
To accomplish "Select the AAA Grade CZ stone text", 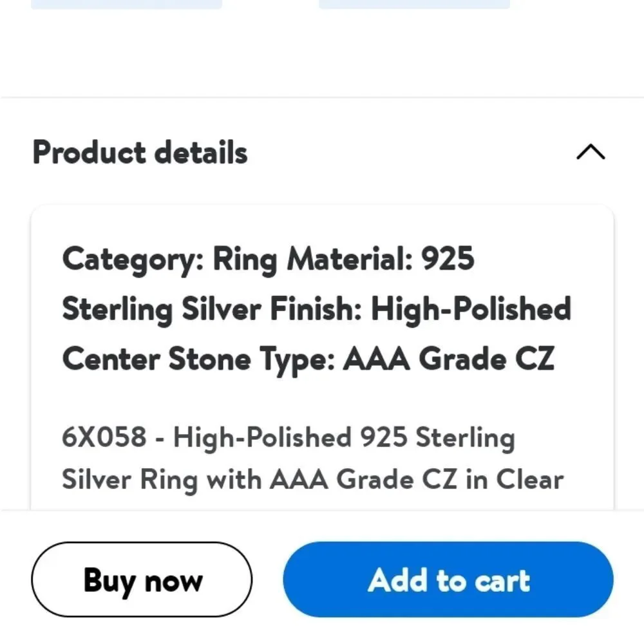I will tap(450, 359).
